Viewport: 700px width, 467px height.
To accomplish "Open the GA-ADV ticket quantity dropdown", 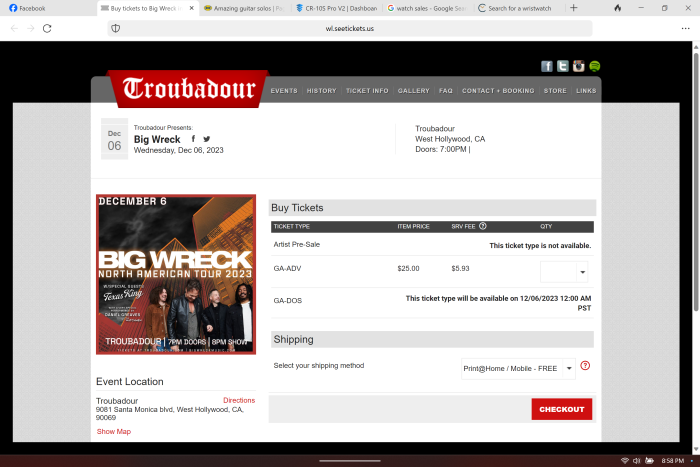I will click(x=564, y=271).
